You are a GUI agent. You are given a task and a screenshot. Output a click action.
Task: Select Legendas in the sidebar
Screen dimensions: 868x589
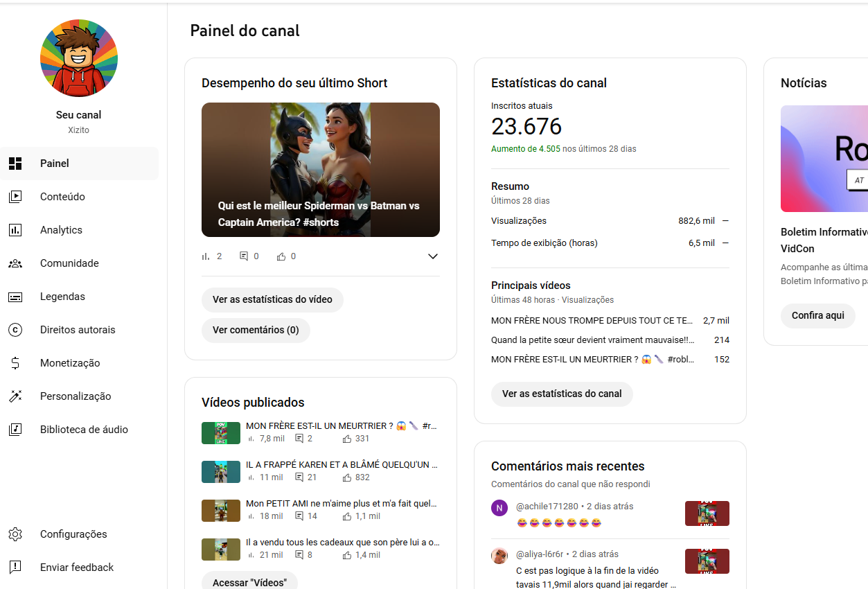79,297
